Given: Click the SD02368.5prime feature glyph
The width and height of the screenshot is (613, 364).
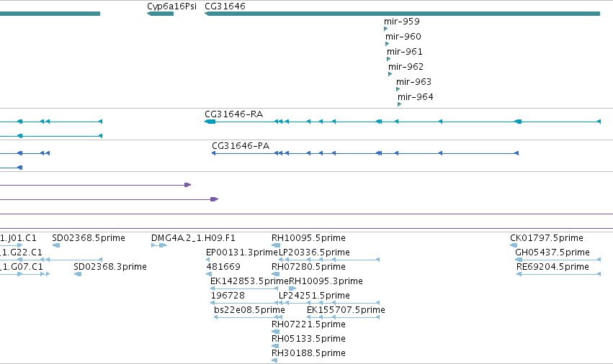Looking at the screenshot, I should [56, 245].
